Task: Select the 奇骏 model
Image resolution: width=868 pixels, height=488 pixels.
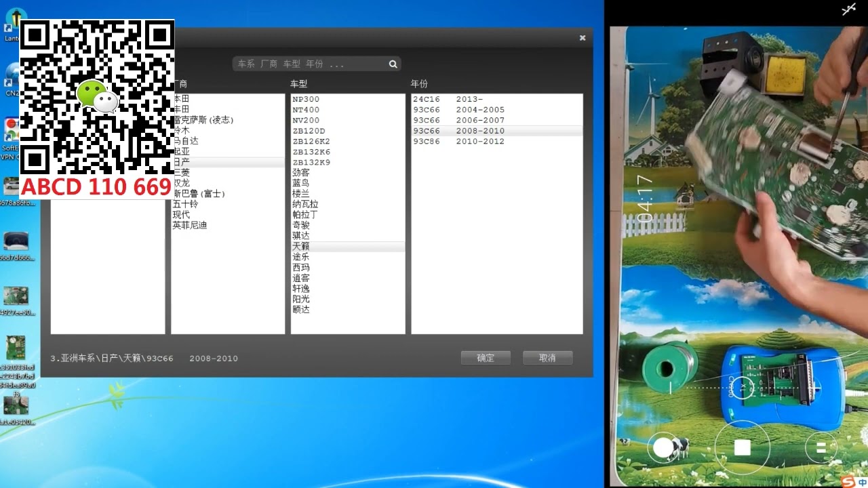Action: (348, 225)
